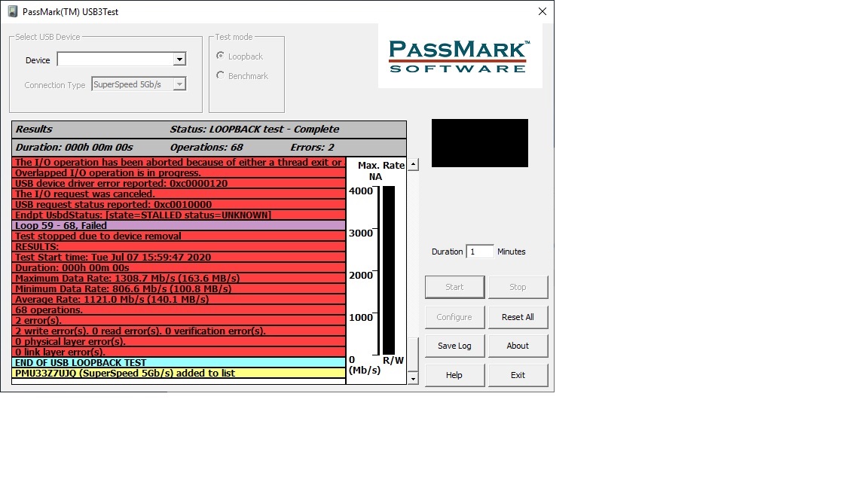Save the test log
This screenshot has width=868, height=488.
454,346
